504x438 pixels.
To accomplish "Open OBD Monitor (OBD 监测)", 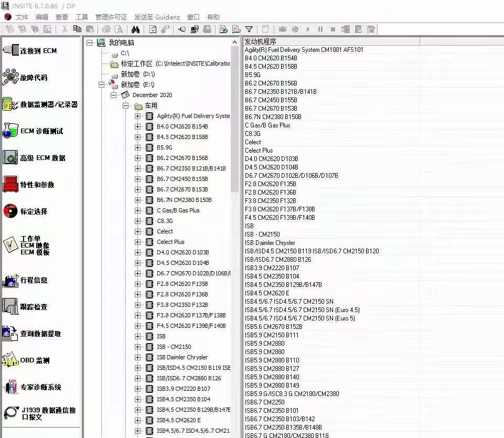I will pyautogui.click(x=26, y=360).
